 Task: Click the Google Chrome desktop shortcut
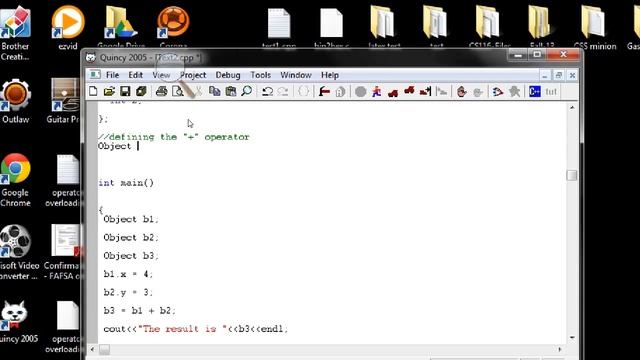[x=16, y=180]
